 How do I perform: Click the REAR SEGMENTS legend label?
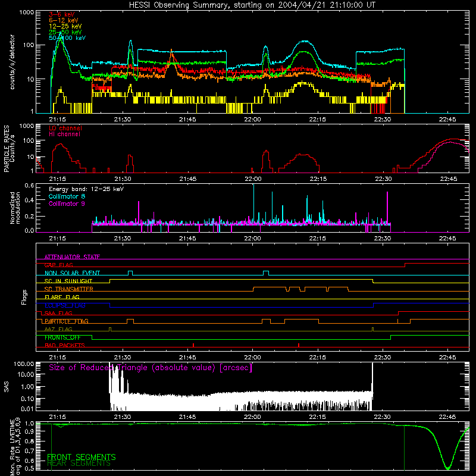(x=79, y=464)
